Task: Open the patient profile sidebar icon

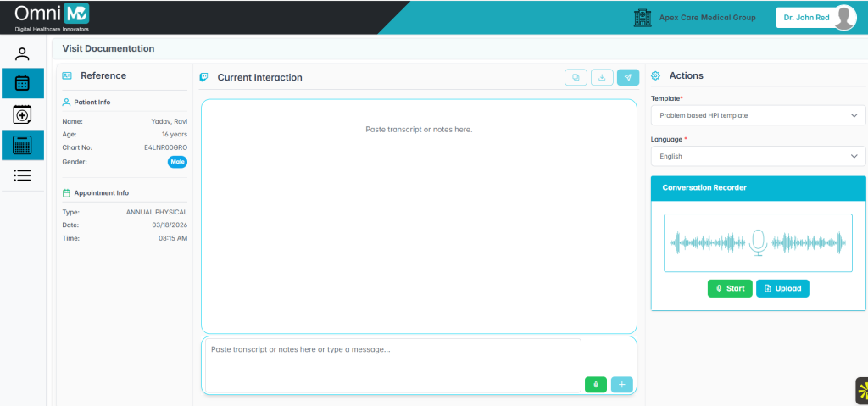Action: [x=23, y=54]
